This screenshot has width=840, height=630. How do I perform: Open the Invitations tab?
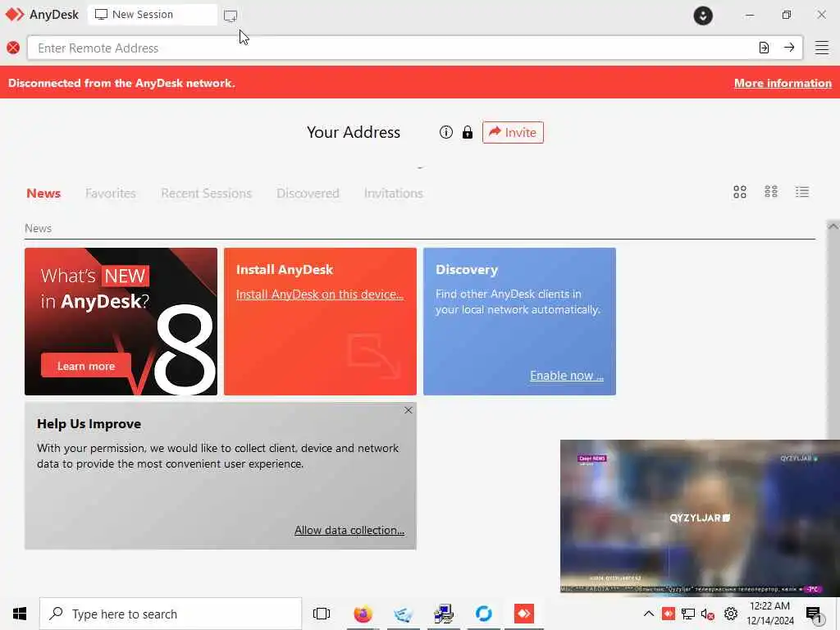pyautogui.click(x=393, y=194)
